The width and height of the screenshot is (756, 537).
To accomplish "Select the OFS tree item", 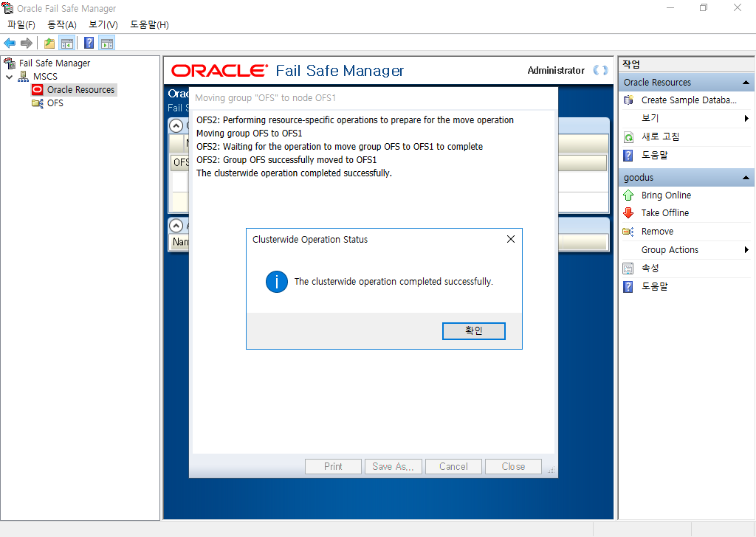I will coord(55,103).
